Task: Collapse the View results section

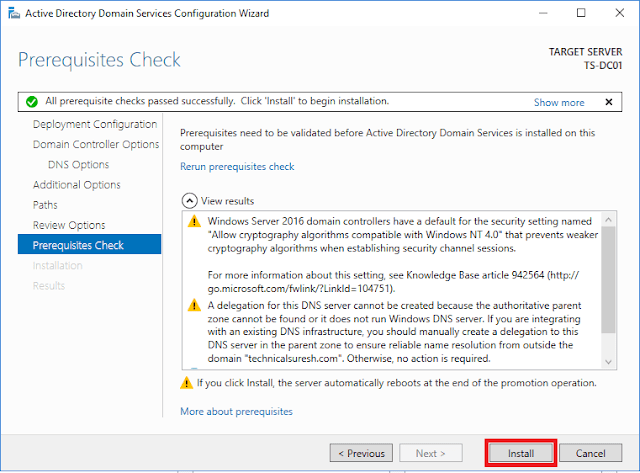Action: (x=189, y=201)
